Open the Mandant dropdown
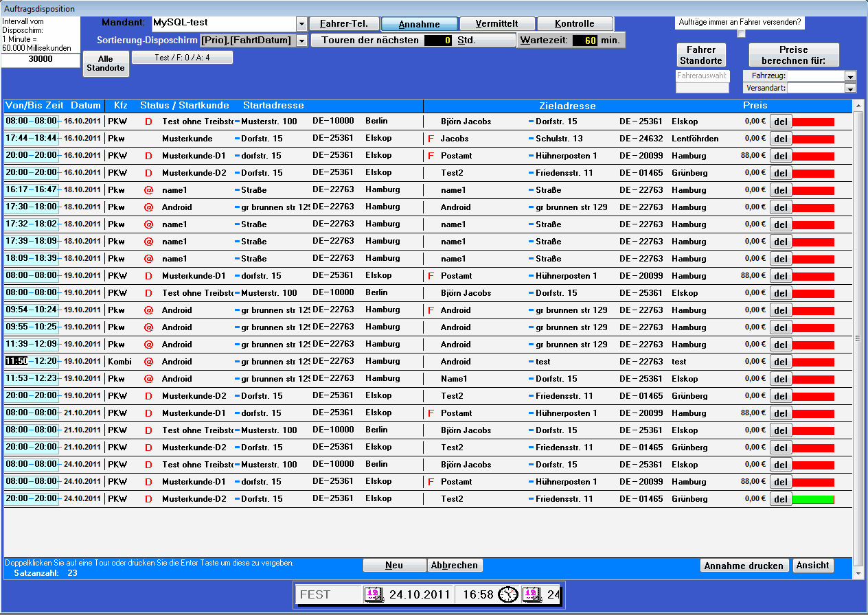 [301, 24]
